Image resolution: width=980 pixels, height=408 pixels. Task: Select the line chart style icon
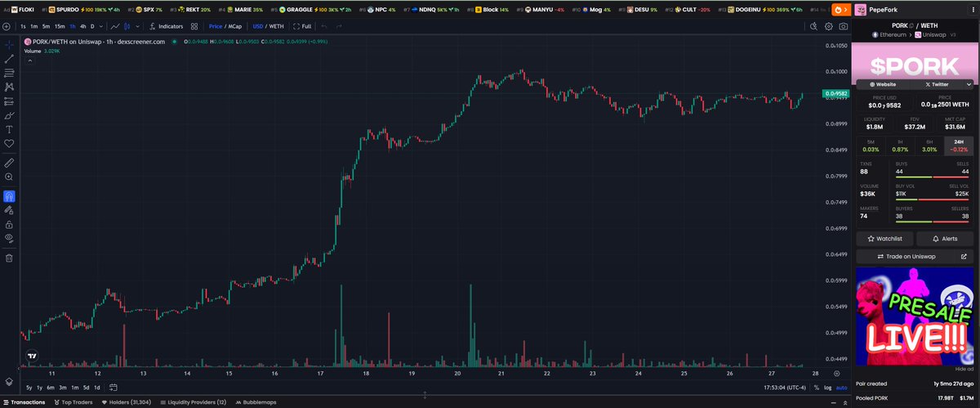point(115,26)
